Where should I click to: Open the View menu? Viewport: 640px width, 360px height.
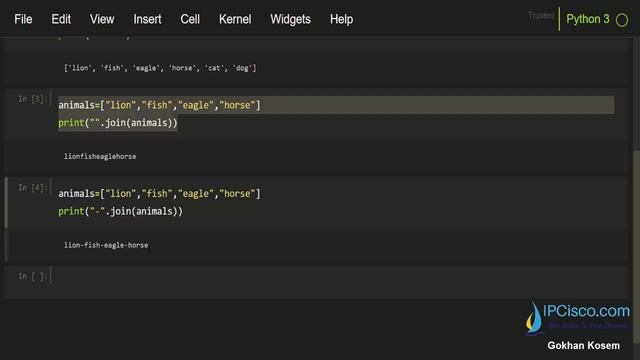tap(102, 19)
